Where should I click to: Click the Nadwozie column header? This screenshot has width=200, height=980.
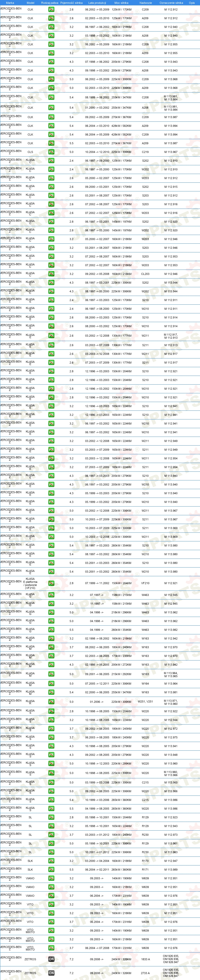coord(145,3)
